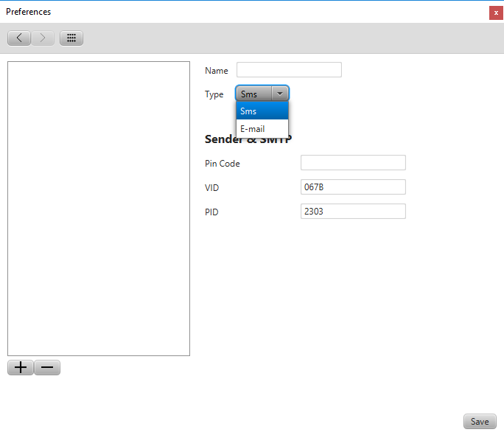Close the Preferences window

click(x=496, y=13)
